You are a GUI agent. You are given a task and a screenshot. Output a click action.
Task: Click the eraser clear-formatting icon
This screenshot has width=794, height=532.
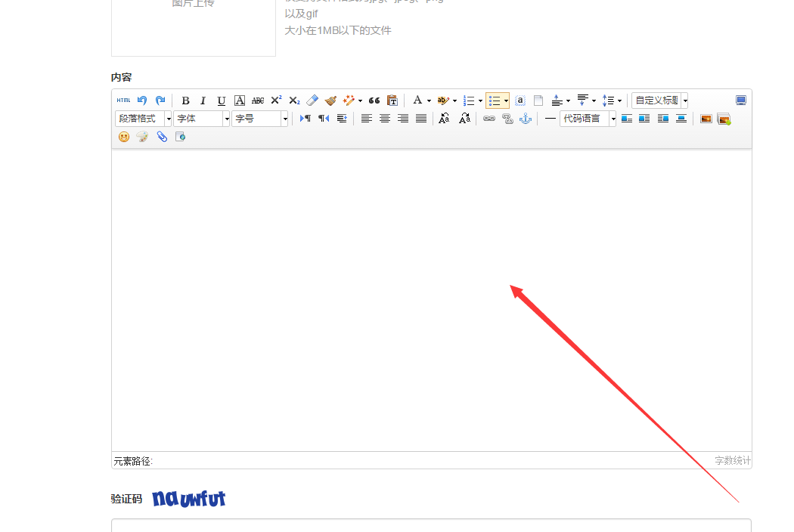click(312, 101)
